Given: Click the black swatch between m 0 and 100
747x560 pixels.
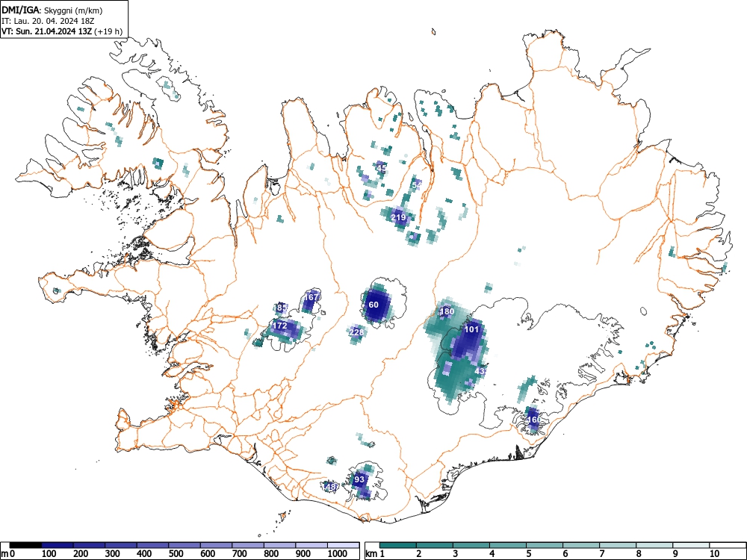Looking at the screenshot, I should pos(25,545).
